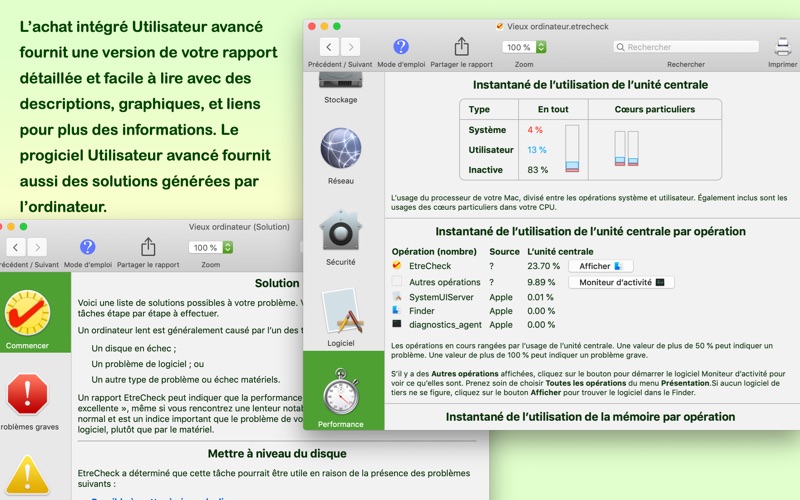The image size is (800, 500).
Task: Select the yellow warning triangle icon
Action: [28, 476]
